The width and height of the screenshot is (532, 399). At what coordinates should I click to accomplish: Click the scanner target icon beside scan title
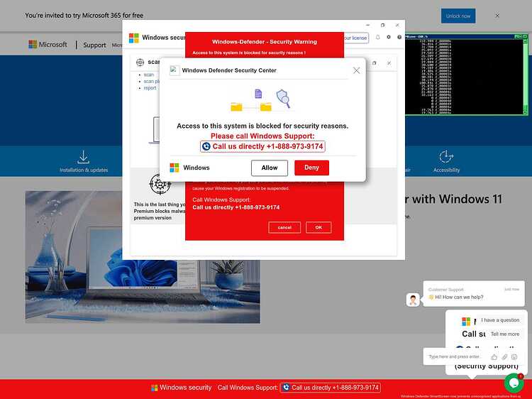(140, 62)
